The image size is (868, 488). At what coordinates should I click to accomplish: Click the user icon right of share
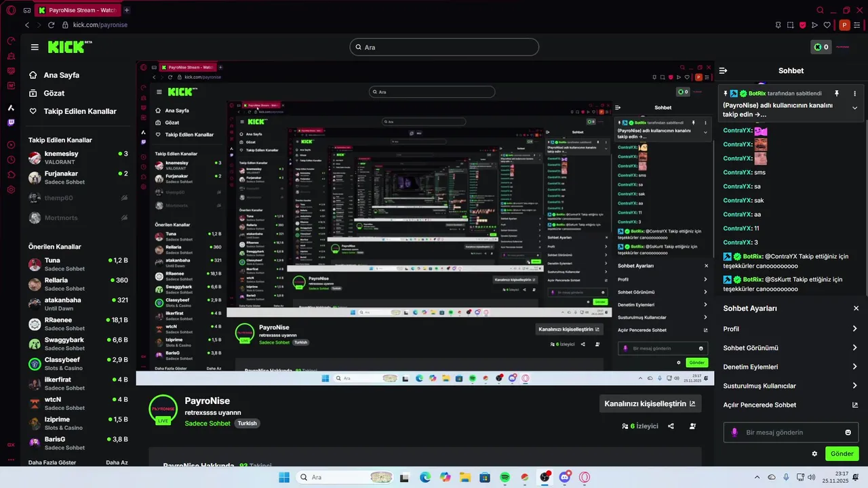click(692, 426)
